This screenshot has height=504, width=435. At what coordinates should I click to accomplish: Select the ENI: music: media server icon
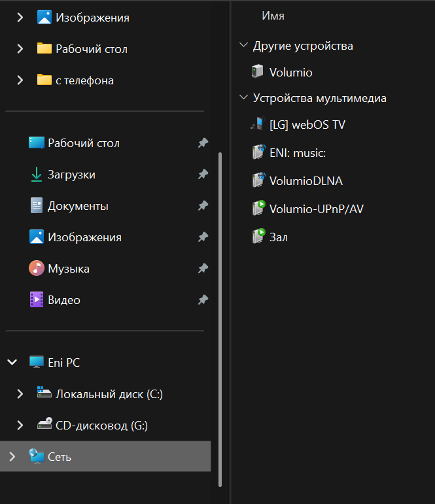coord(258,152)
